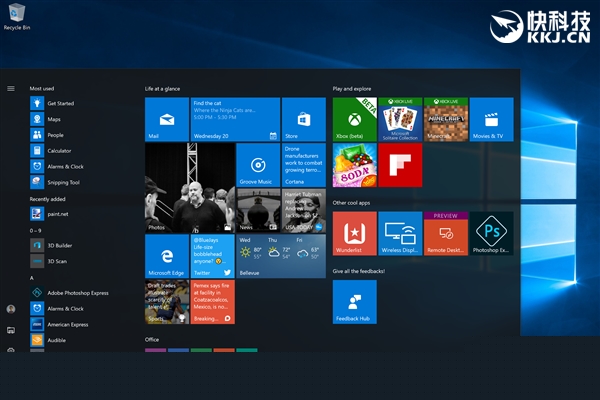Image resolution: width=600 pixels, height=400 pixels.
Task: Click 'Give all the feedbacks!' group header
Action: point(359,271)
